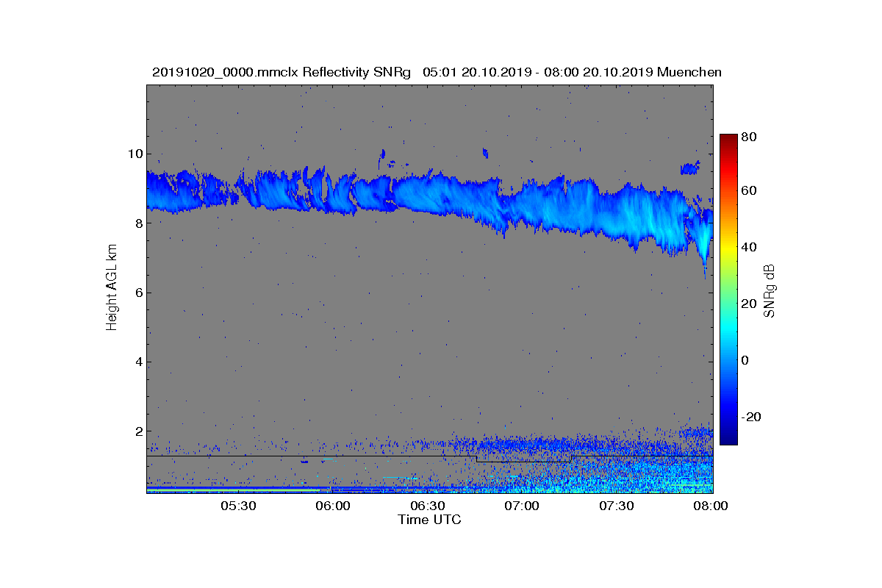Click the 'Muenchen' location label in title

(689, 72)
